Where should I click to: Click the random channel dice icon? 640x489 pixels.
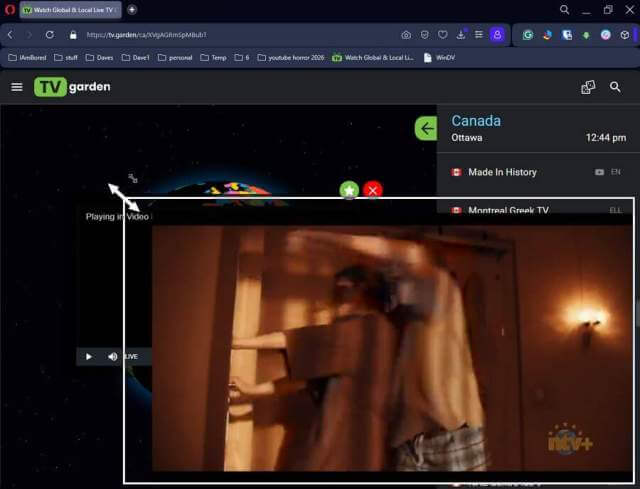pos(588,87)
